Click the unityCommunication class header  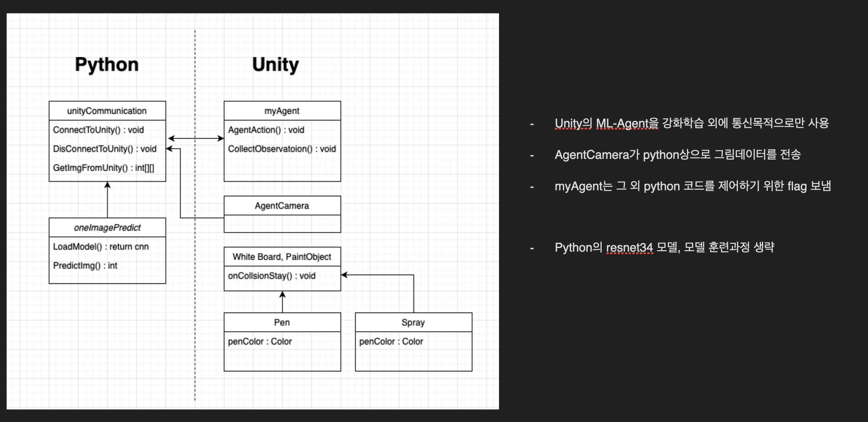(107, 111)
